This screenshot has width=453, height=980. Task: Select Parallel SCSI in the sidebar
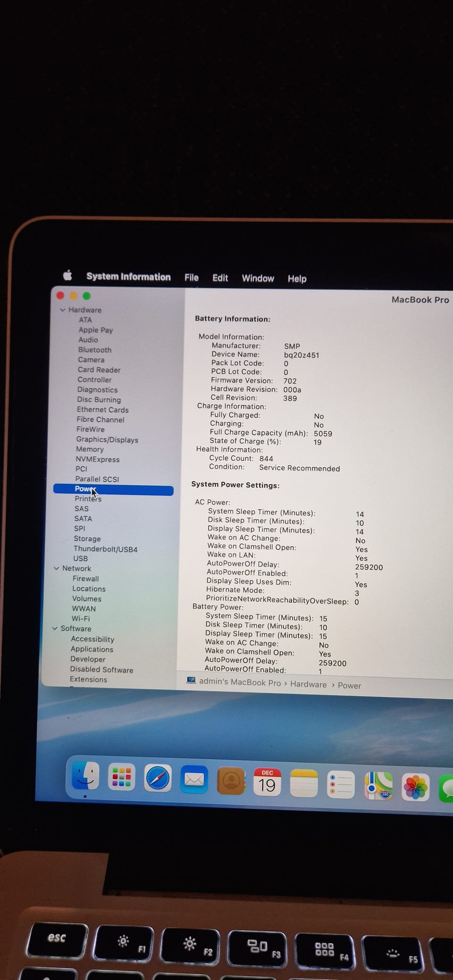(97, 479)
